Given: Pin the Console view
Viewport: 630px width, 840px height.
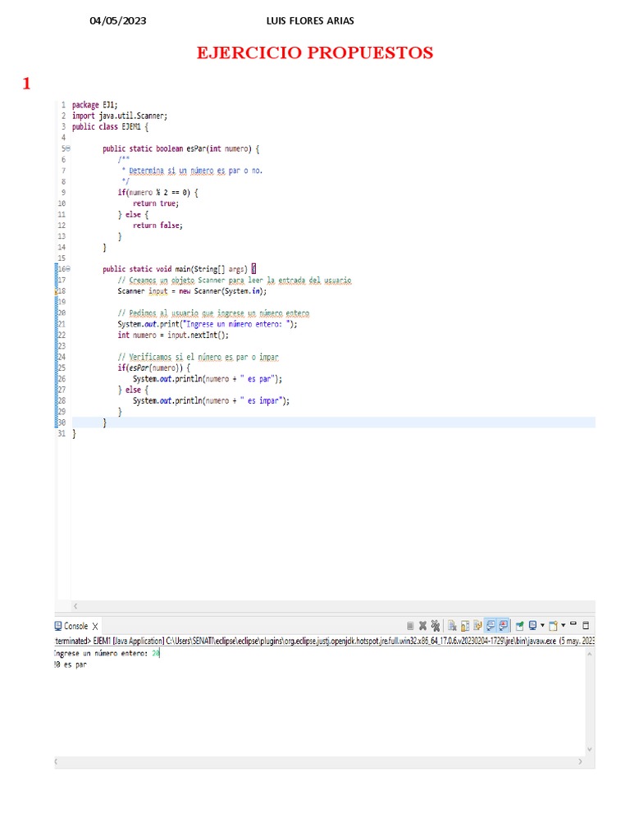Looking at the screenshot, I should (x=520, y=625).
